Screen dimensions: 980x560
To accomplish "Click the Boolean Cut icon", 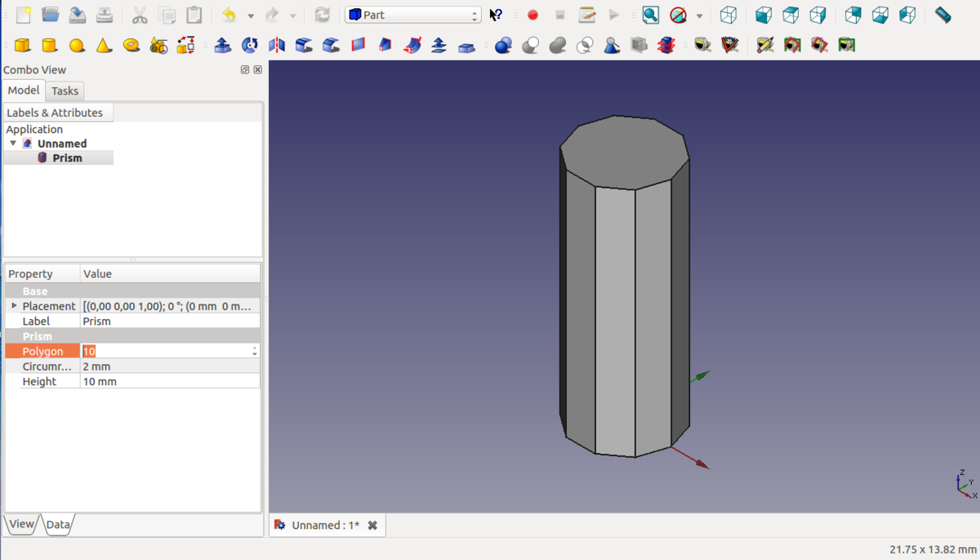I will 531,45.
